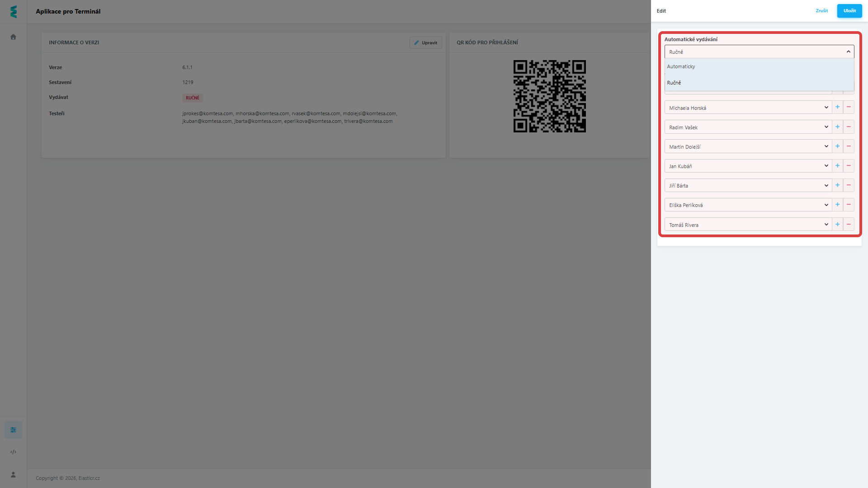868x488 pixels.
Task: Click the home icon in sidebar
Action: (13, 37)
